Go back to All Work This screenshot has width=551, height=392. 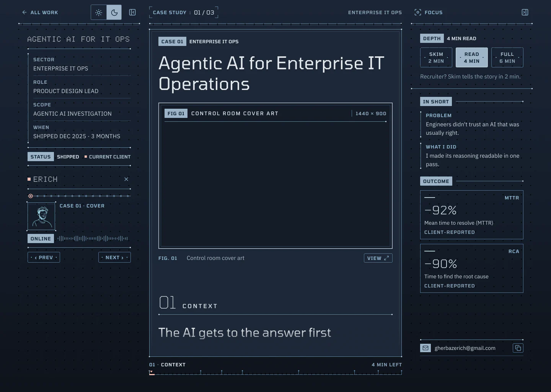coord(40,13)
